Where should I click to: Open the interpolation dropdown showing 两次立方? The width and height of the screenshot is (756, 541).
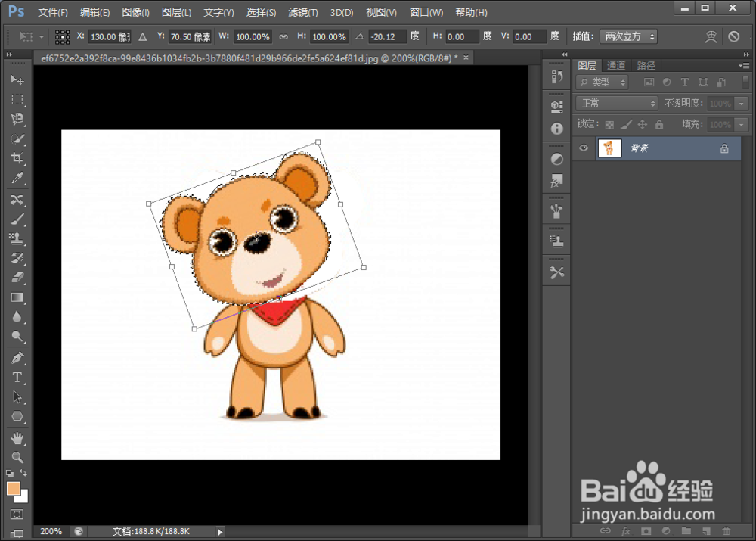[629, 36]
